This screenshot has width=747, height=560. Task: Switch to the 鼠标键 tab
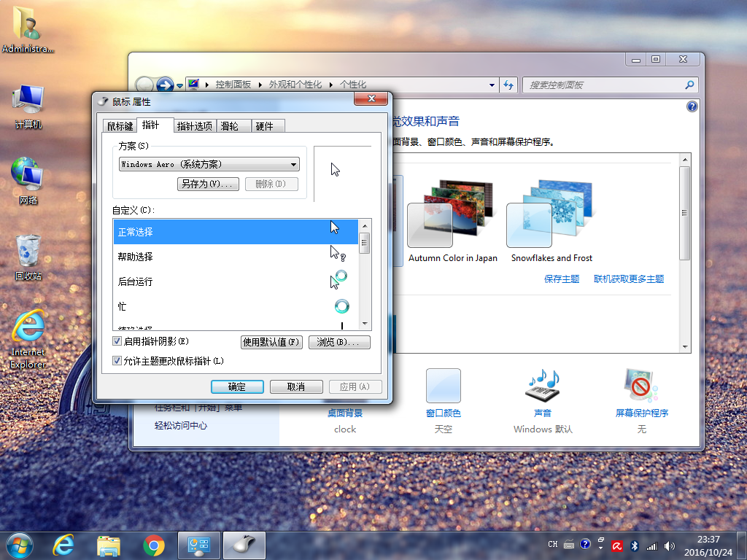point(120,126)
